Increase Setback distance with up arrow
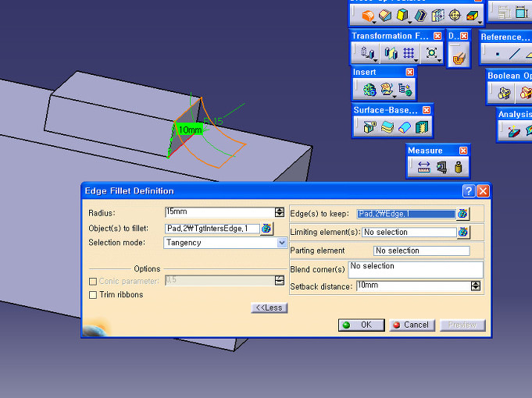Screen dimensions: 532x398 tap(476, 284)
